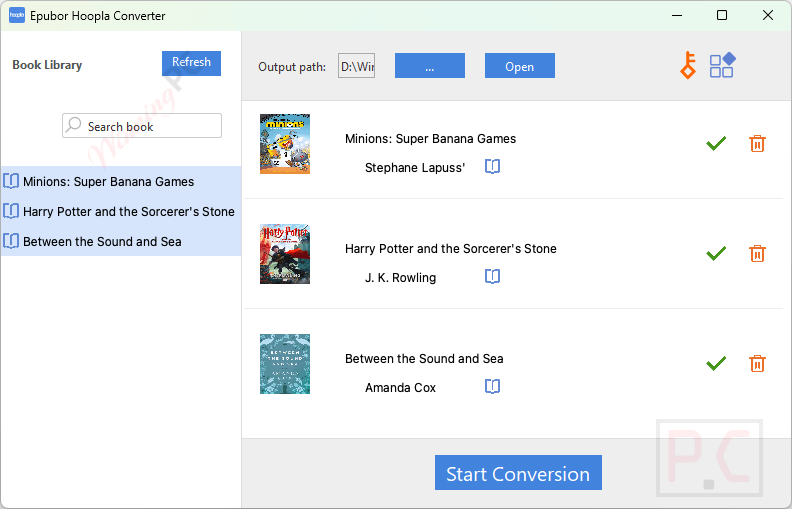793x509 pixels.
Task: Click the Harry Potter cover thumbnail
Action: (x=285, y=254)
